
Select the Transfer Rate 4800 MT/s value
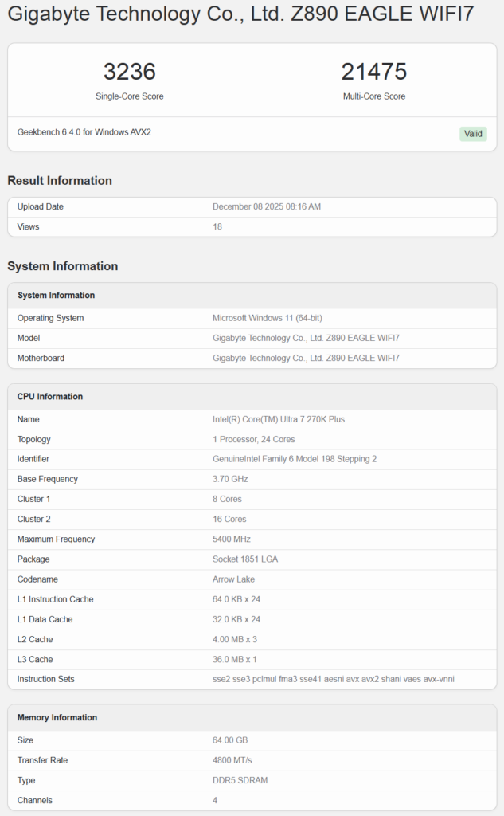[233, 760]
